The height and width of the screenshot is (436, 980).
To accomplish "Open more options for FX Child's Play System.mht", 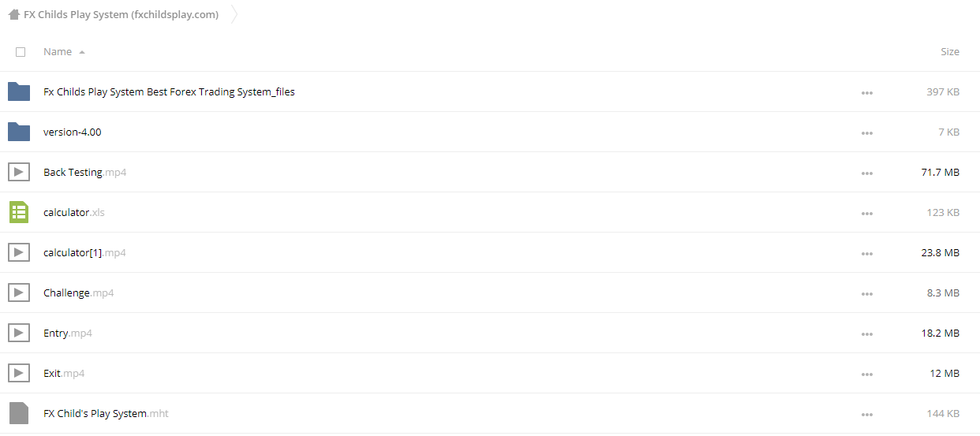I will [x=867, y=414].
